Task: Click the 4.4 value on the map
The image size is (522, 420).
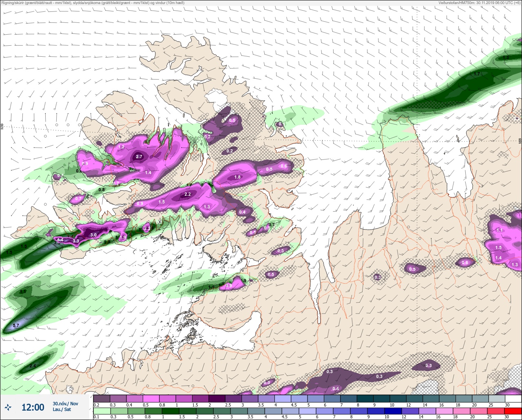Action: tap(60, 240)
